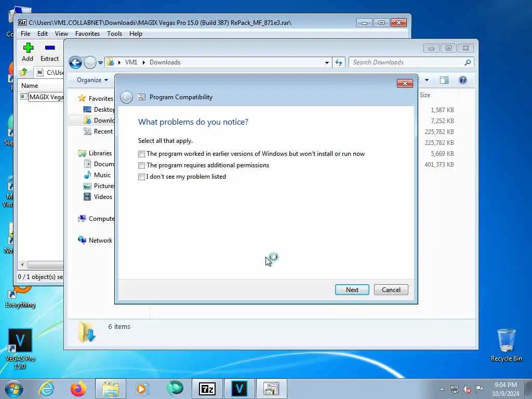Show hidden tray icons arrow
The height and width of the screenshot is (399, 532).
pos(442,390)
